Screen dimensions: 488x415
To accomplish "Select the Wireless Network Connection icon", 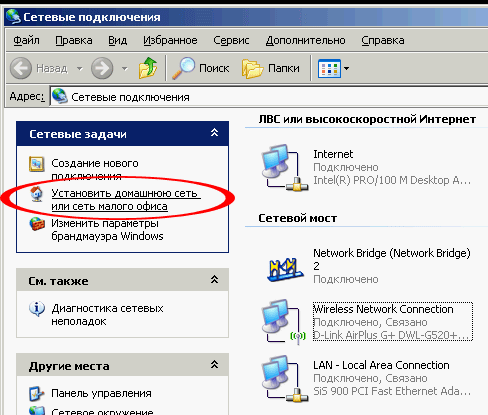I will [x=284, y=322].
